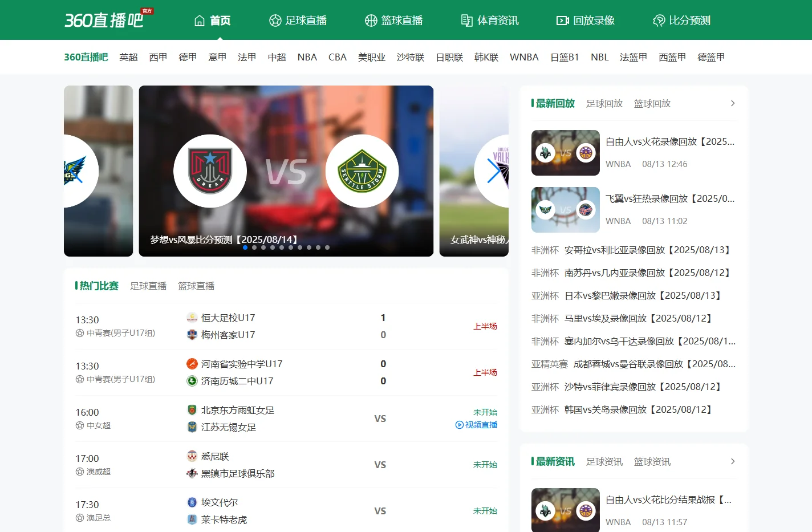This screenshot has width=812, height=532.
Task: Switch to 篮球直播 tab under 热门比赛
Action: point(196,286)
